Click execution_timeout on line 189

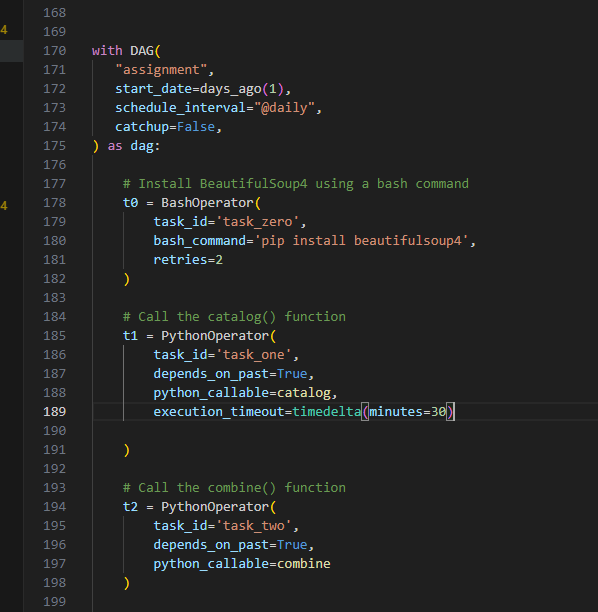pyautogui.click(x=219, y=412)
